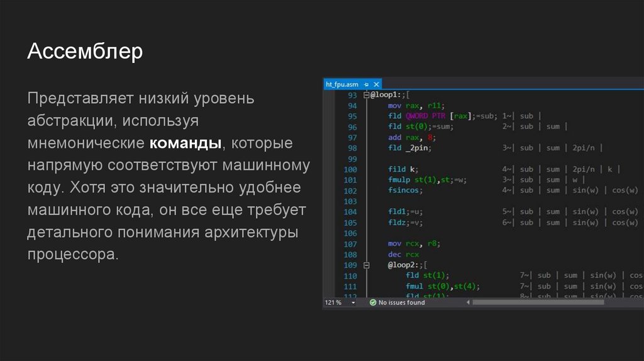Click the 'fld st(0);=sum;' line
Viewport: 644px width, 361px height.
421,126
